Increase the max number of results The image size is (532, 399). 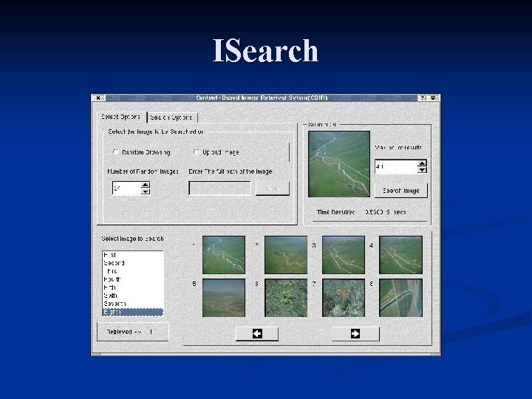pos(422,163)
